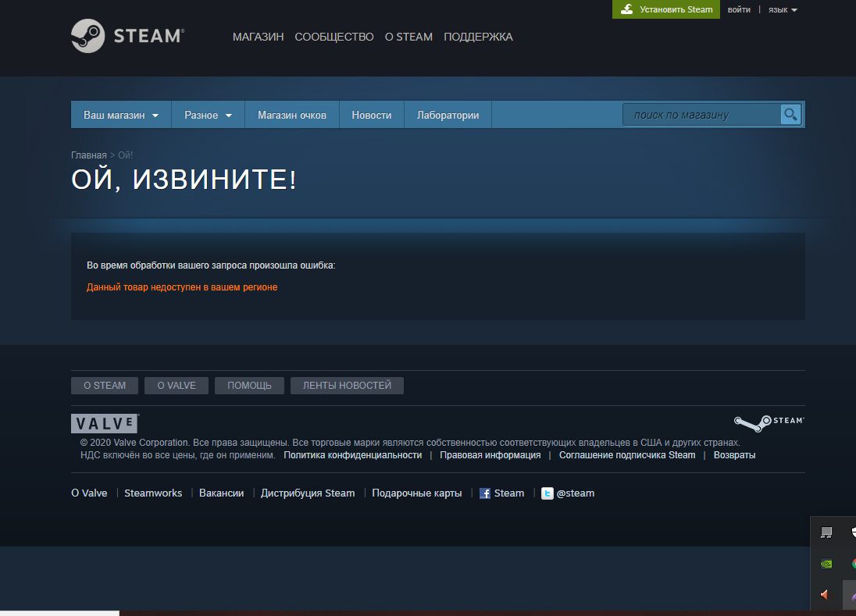The height and width of the screenshot is (616, 856).
Task: Click the Facebook icon in the footer
Action: (485, 493)
